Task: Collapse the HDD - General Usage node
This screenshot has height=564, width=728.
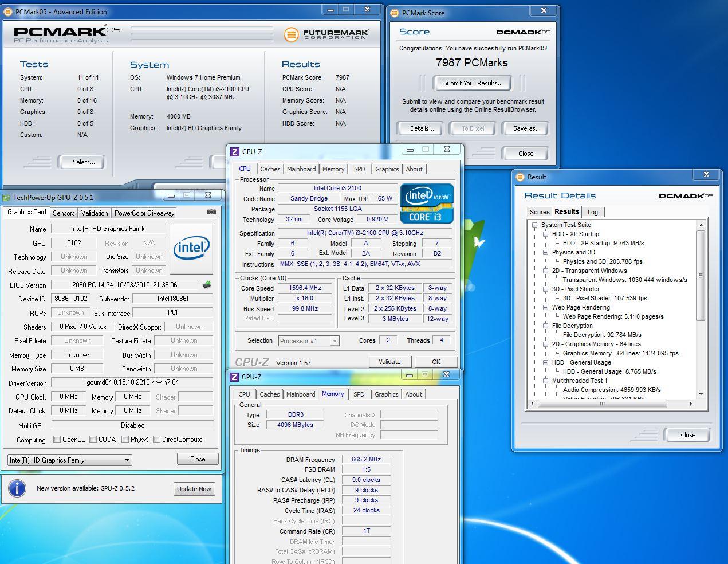Action: (x=546, y=362)
